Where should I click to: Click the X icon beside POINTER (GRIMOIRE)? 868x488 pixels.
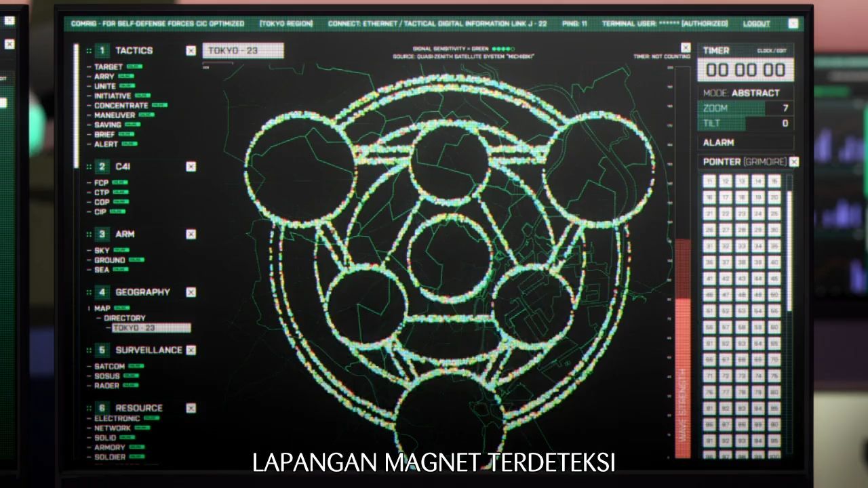pyautogui.click(x=794, y=162)
